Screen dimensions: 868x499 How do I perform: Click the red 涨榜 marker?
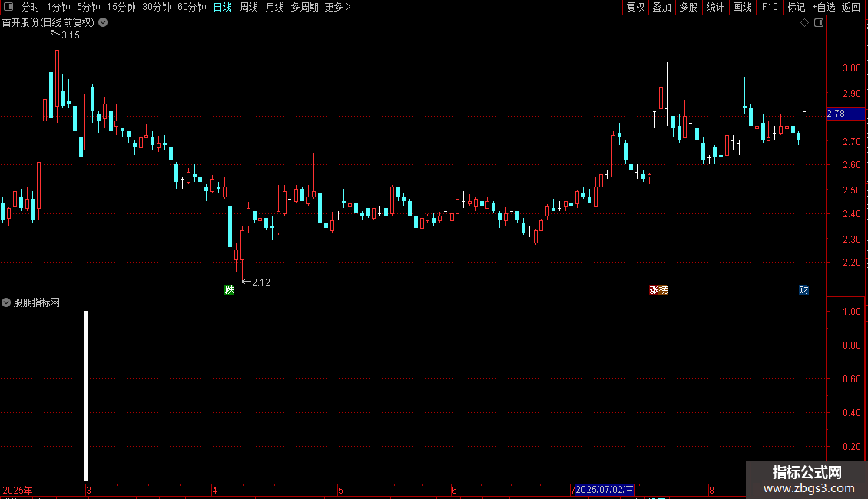point(659,290)
